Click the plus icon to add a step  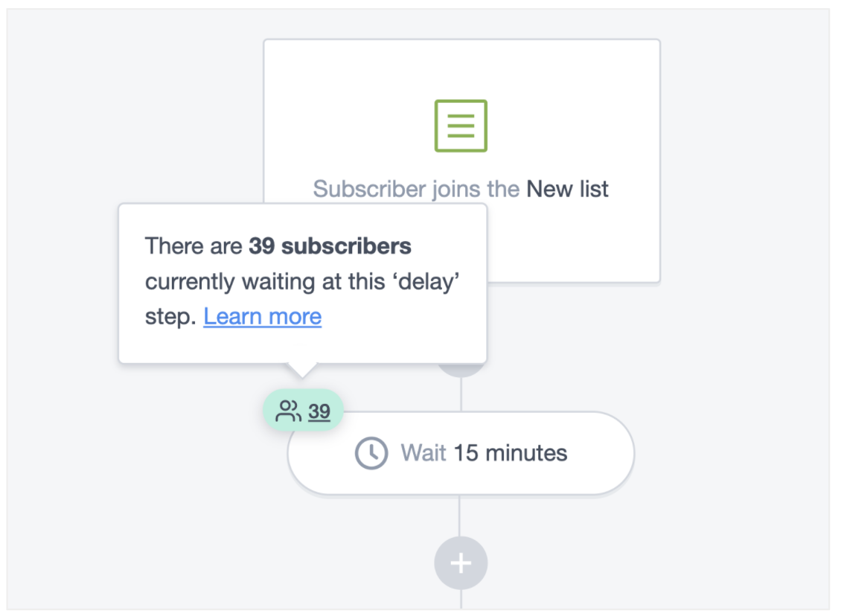pos(461,563)
